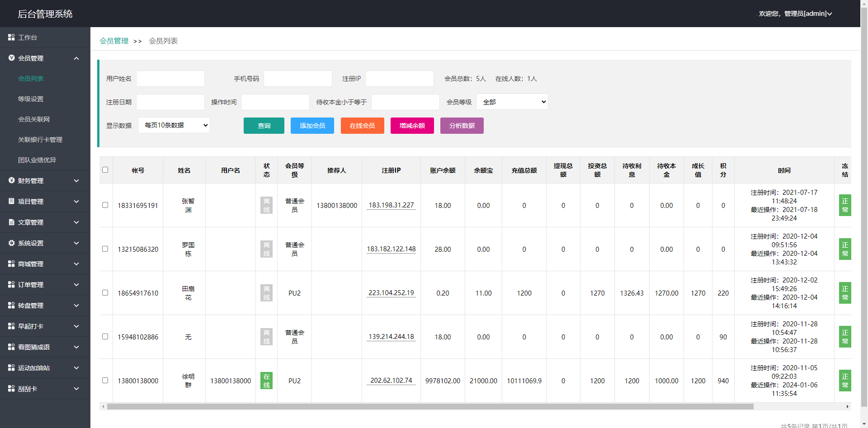Click the 手机号码 input field

pos(298,79)
